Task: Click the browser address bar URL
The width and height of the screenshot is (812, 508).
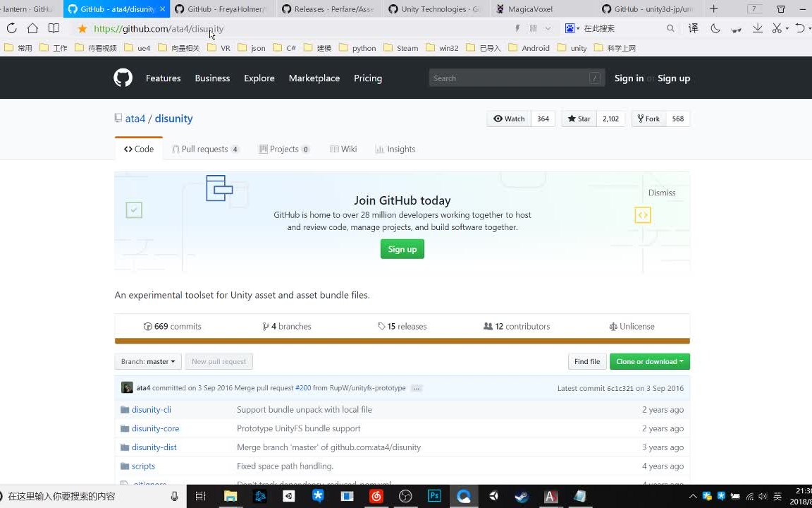Action: pyautogui.click(x=159, y=28)
